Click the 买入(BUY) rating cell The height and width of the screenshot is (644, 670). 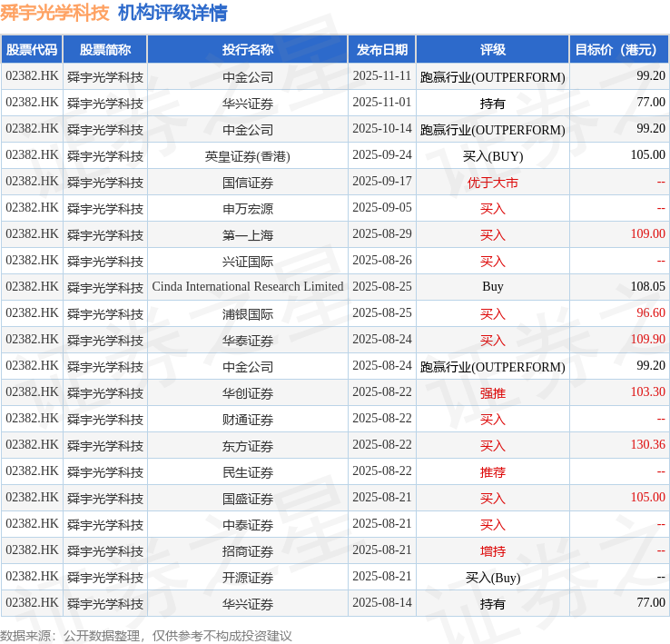tap(493, 156)
